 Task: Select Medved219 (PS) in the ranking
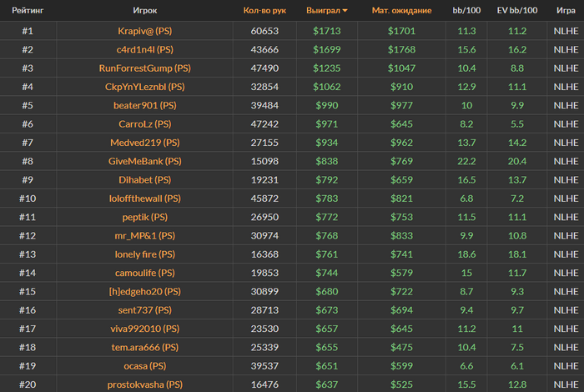tap(145, 143)
